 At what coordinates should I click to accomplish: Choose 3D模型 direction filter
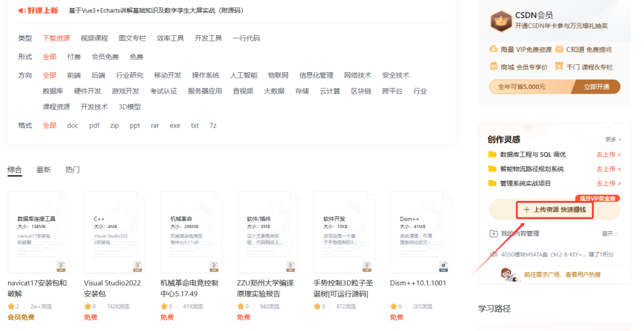[x=130, y=107]
